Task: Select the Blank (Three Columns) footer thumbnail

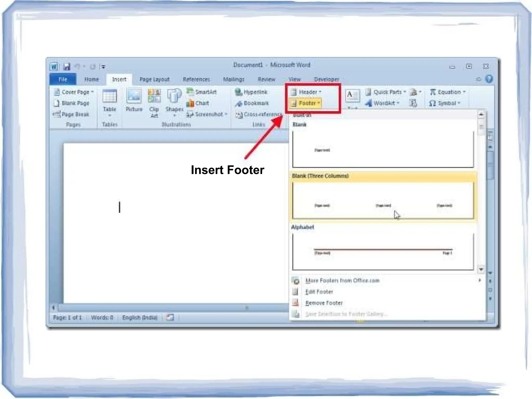Action: tap(383, 200)
